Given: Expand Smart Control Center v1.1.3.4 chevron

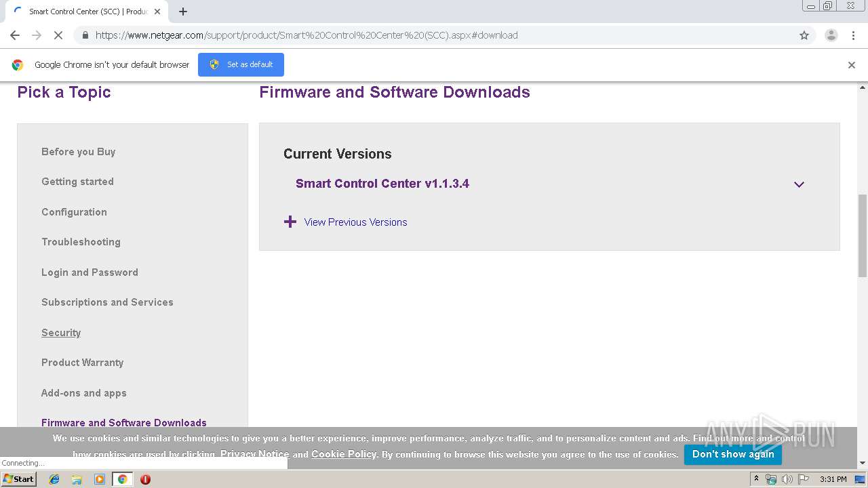Looking at the screenshot, I should [799, 184].
